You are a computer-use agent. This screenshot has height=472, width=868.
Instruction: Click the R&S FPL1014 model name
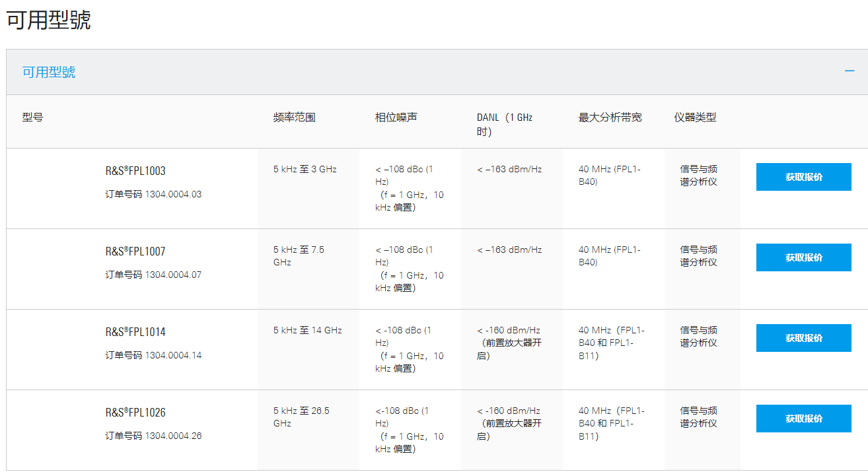(135, 332)
